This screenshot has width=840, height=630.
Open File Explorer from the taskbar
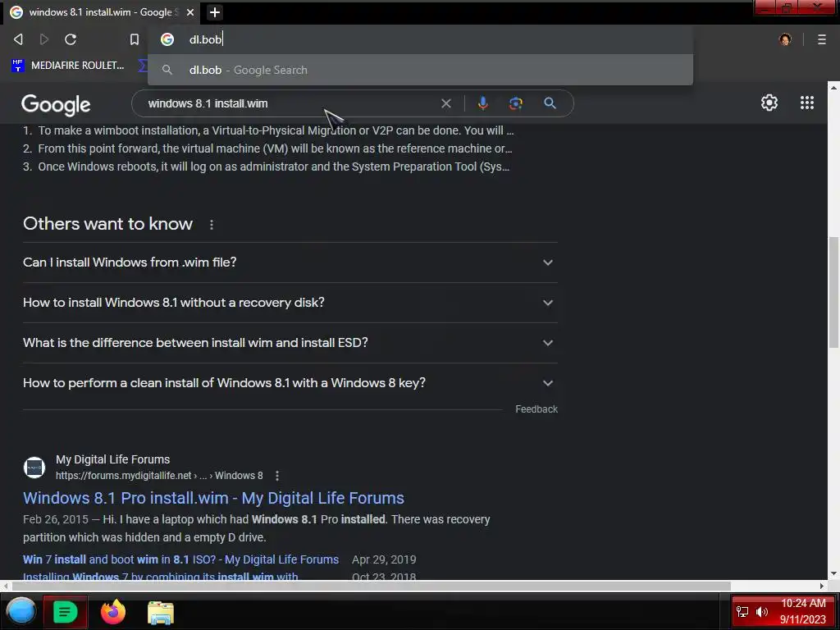click(161, 612)
